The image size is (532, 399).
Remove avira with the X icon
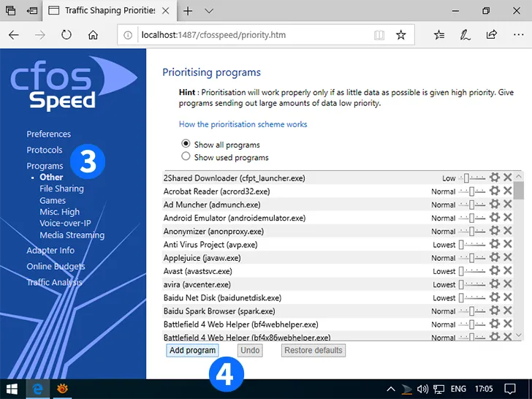tap(508, 284)
